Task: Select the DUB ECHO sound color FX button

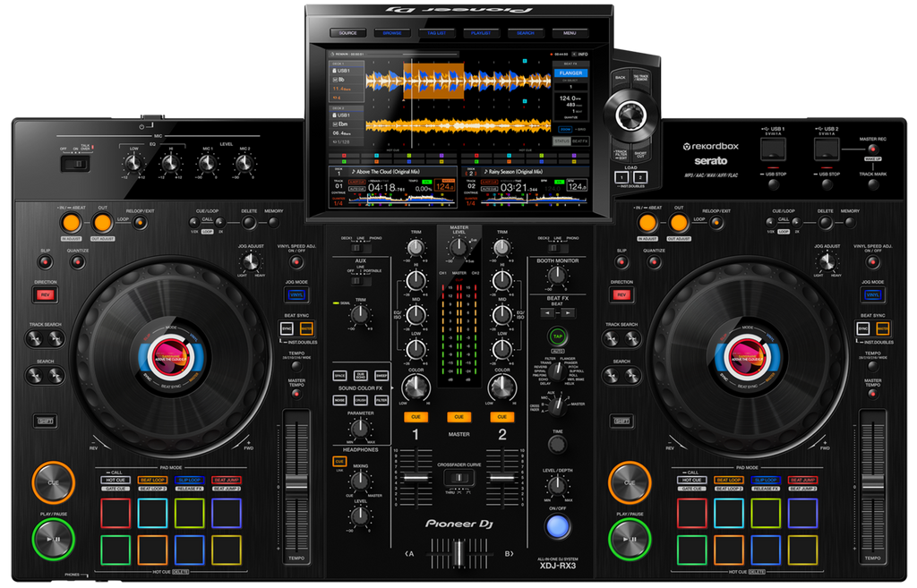Action: pos(360,376)
